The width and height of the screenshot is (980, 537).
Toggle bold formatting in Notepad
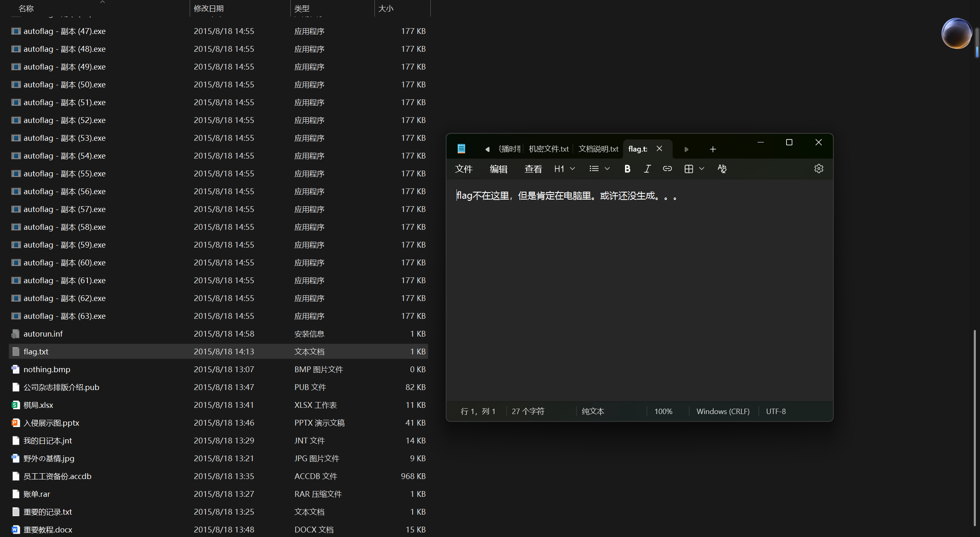tap(627, 169)
